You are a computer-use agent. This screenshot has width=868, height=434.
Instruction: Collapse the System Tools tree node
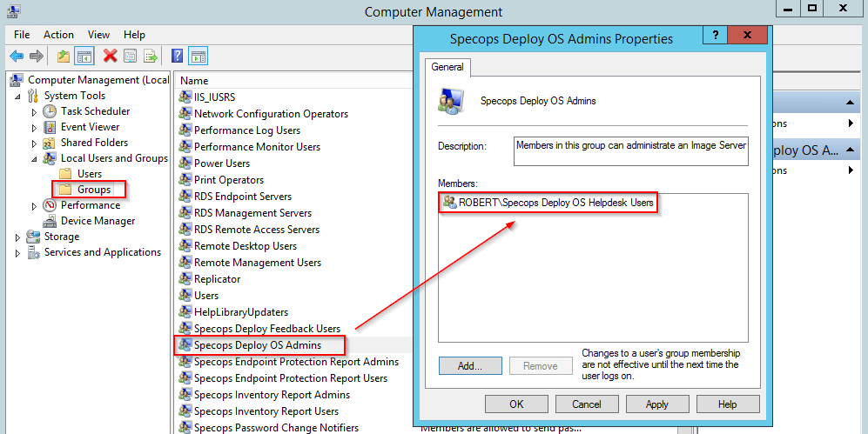(x=17, y=97)
